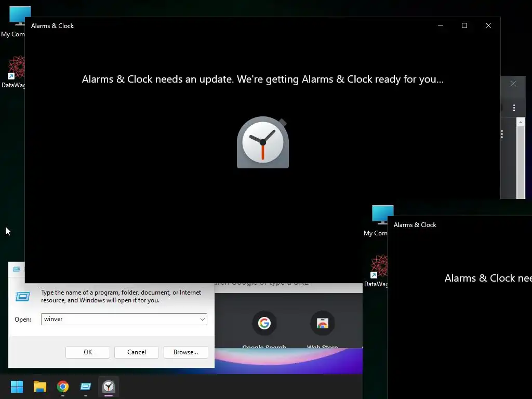
Task: Select Alarms & Clock taskbar icon
Action: [x=109, y=387]
